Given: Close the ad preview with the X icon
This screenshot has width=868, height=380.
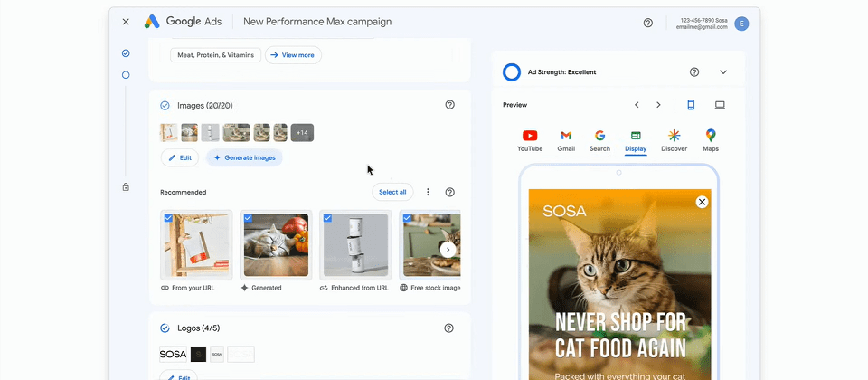Looking at the screenshot, I should tap(702, 203).
